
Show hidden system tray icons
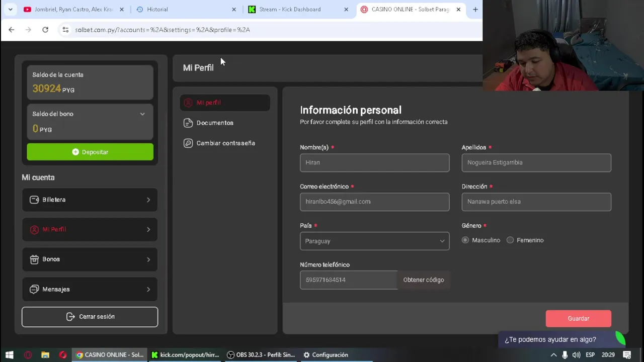point(553,355)
